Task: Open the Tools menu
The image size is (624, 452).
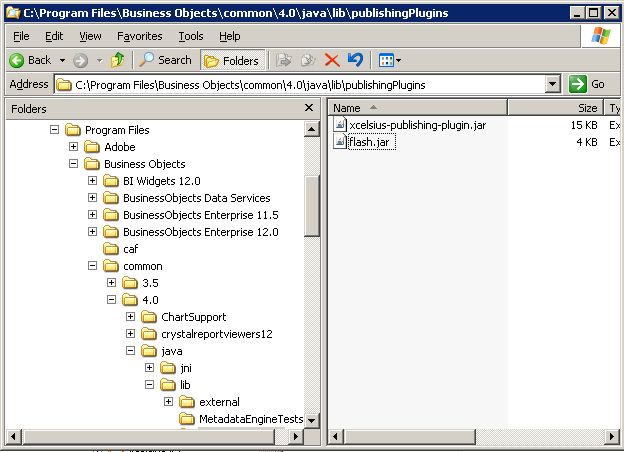Action: [x=191, y=36]
